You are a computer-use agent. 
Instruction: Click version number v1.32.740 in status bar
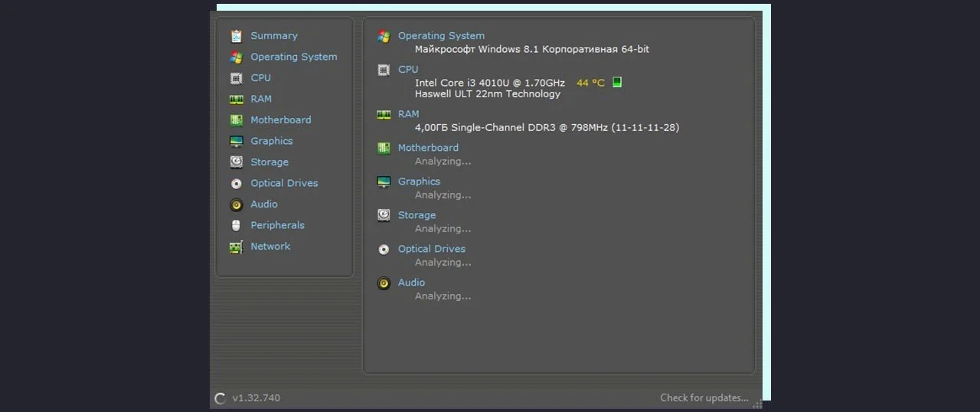point(256,398)
